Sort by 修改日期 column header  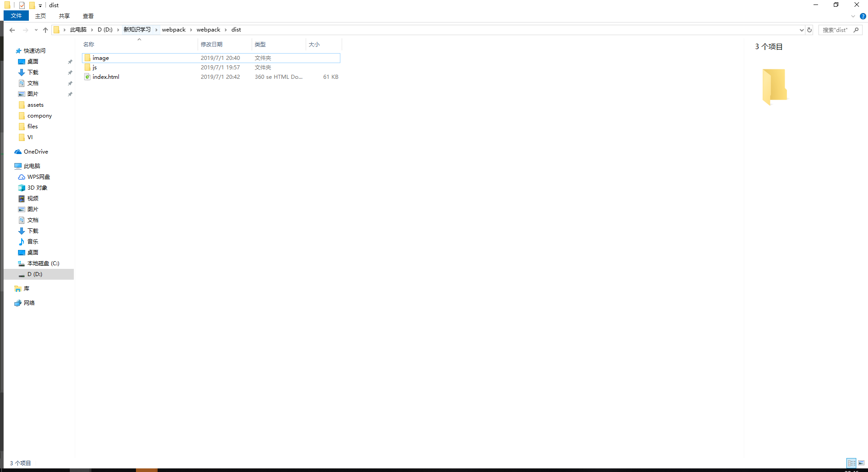225,44
